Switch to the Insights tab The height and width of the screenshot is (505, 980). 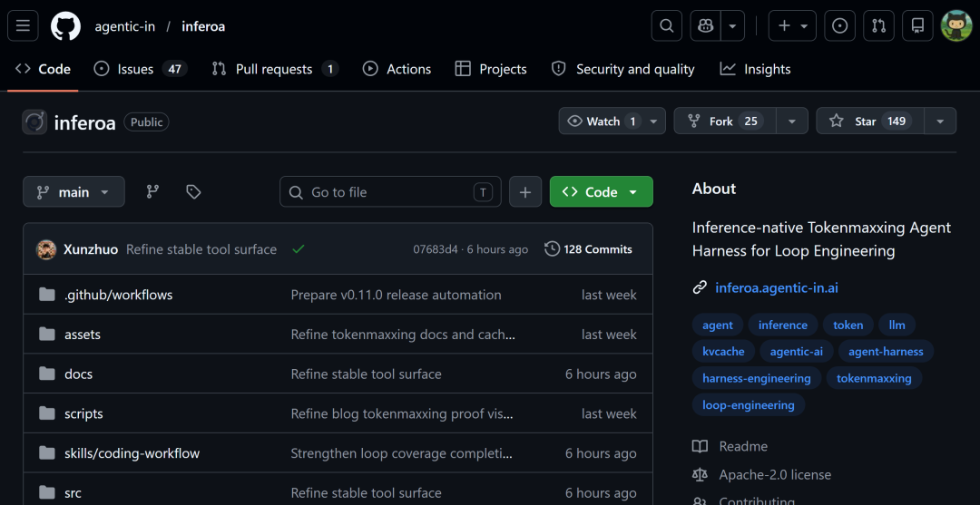click(756, 69)
